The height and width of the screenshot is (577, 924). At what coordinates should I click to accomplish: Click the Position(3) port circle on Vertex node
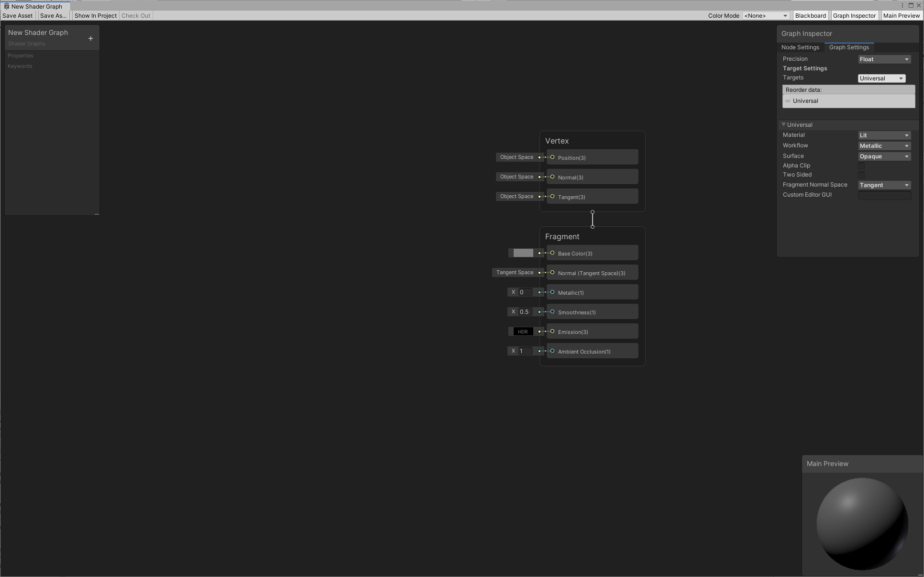point(552,157)
